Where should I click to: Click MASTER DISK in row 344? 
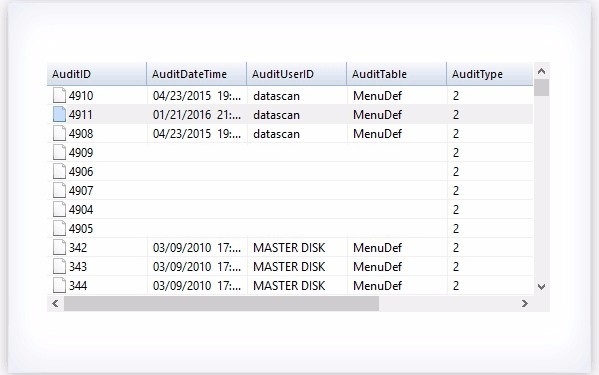[x=289, y=286]
